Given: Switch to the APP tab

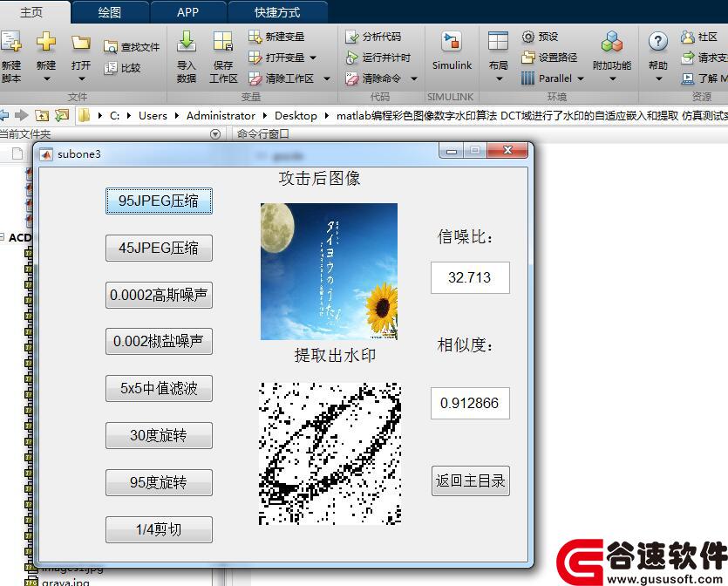Looking at the screenshot, I should (x=187, y=12).
